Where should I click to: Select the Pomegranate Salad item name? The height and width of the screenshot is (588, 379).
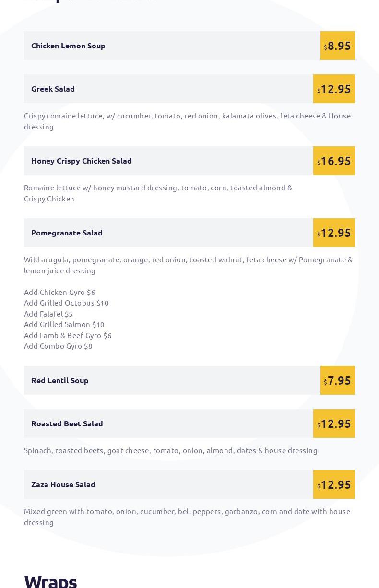[x=67, y=233]
